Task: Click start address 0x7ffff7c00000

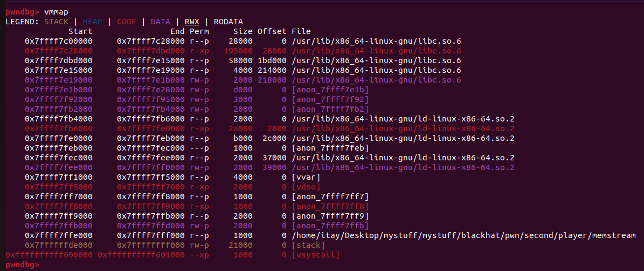Action: point(59,41)
